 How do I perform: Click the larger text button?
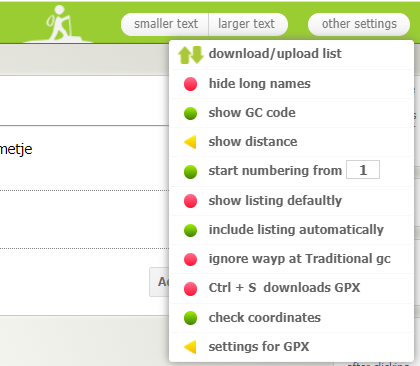click(248, 24)
